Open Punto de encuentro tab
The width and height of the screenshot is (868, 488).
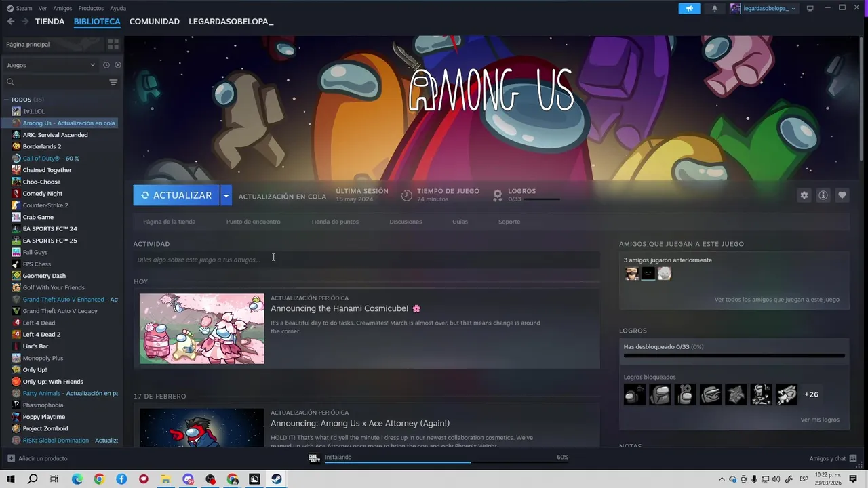tap(253, 222)
